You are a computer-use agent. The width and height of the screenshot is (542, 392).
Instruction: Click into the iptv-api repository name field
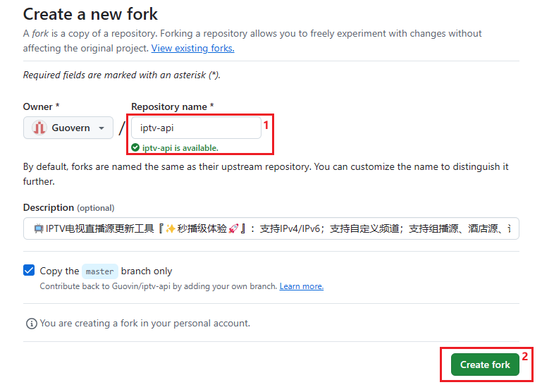196,128
